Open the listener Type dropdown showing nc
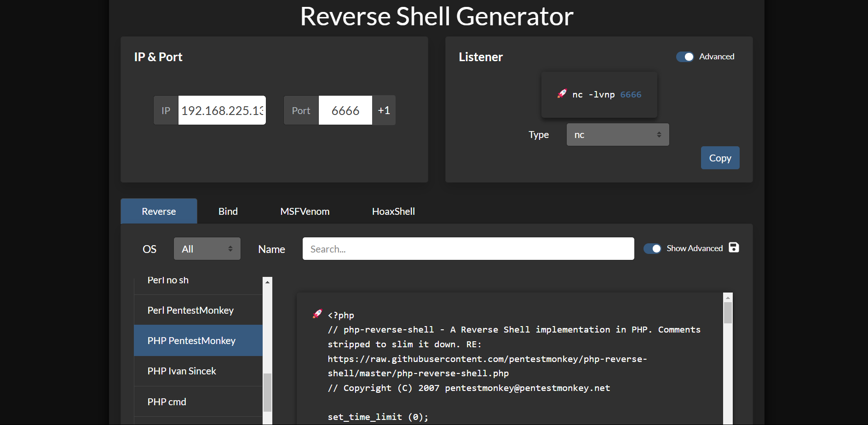The width and height of the screenshot is (868, 425). point(618,135)
